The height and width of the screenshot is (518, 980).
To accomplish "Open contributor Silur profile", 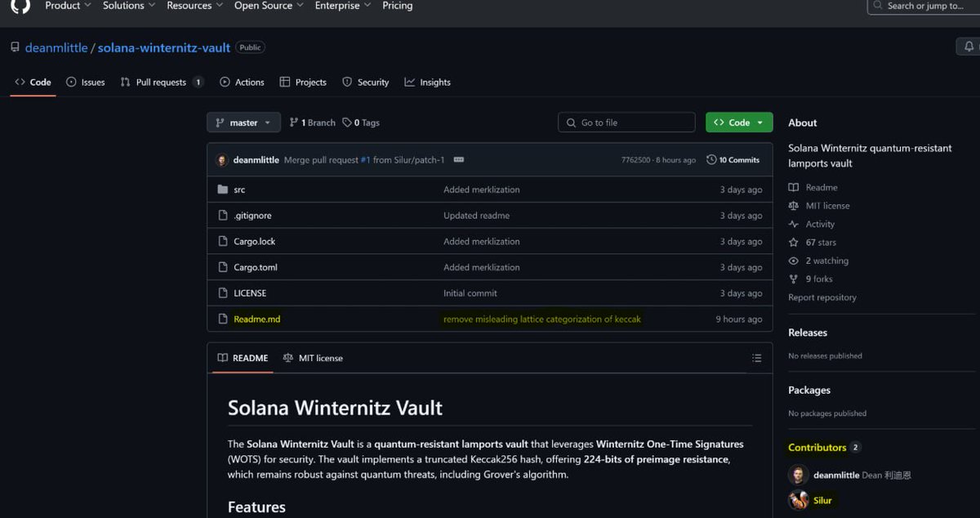I will click(822, 500).
